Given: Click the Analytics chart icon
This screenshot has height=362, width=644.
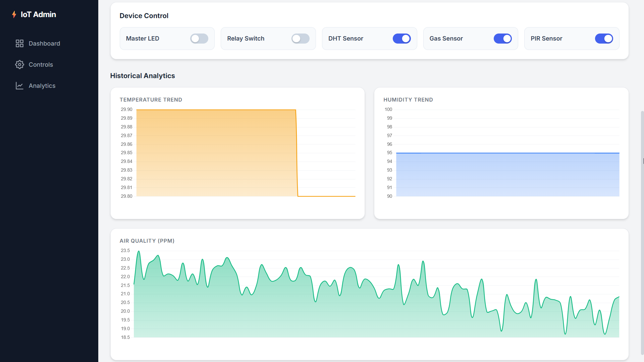Looking at the screenshot, I should coord(19,86).
